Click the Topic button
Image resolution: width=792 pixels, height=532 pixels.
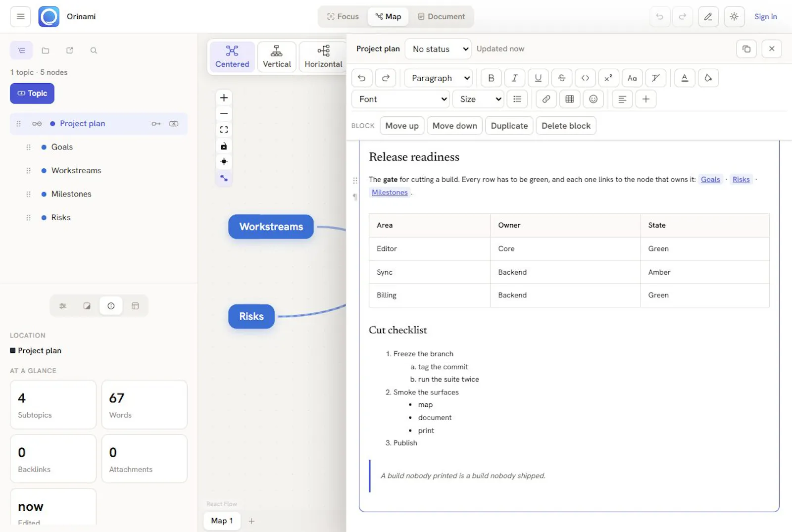[x=32, y=93]
